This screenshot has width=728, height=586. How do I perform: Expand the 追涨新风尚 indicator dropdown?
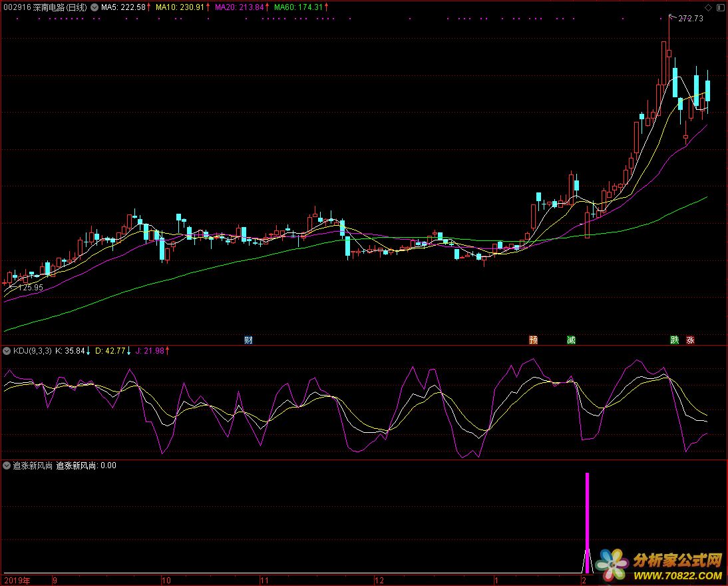click(x=7, y=466)
